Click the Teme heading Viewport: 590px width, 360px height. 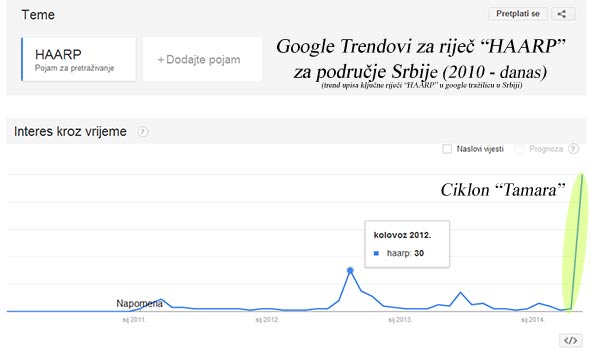pyautogui.click(x=38, y=15)
